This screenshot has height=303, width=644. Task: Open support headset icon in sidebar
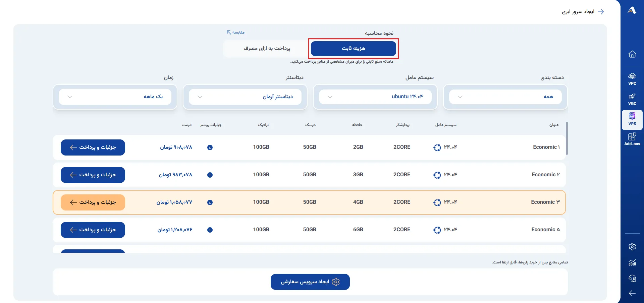point(632,279)
